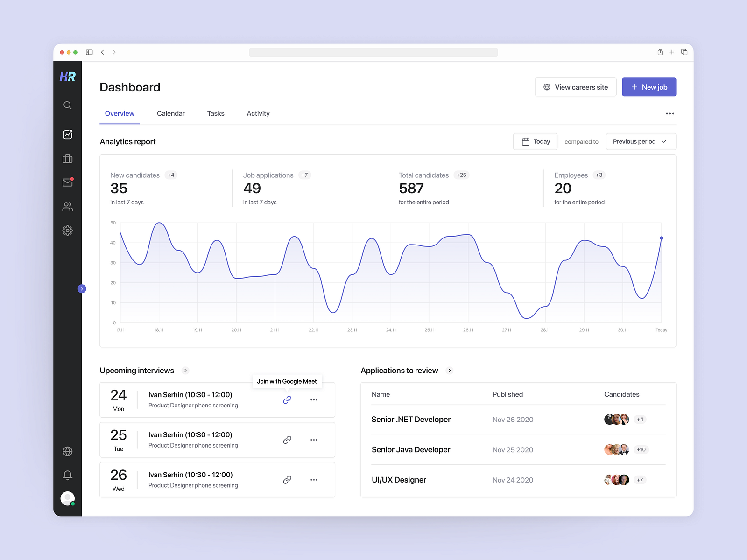Screen dimensions: 747x560
Task: Open the candidates people icon in sidebar
Action: point(68,206)
